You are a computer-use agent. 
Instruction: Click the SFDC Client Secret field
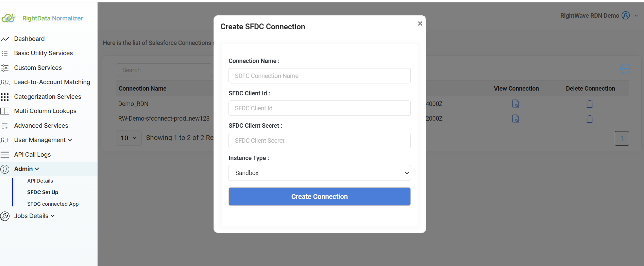[x=319, y=141]
